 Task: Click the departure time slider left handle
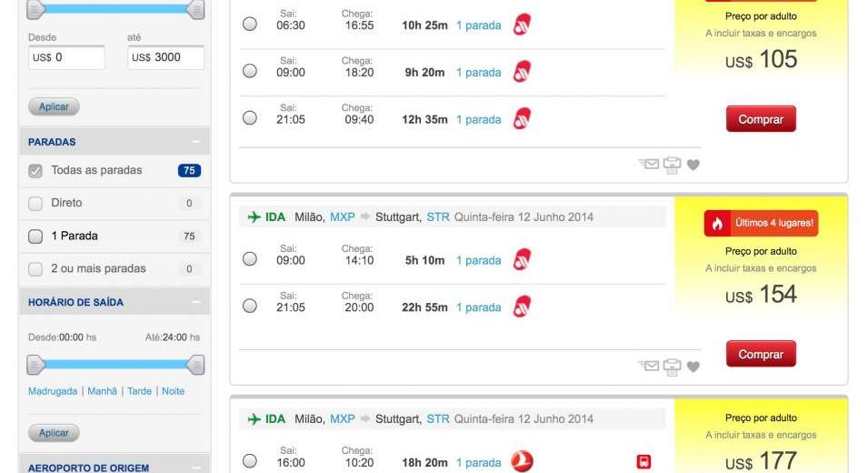[x=35, y=366]
